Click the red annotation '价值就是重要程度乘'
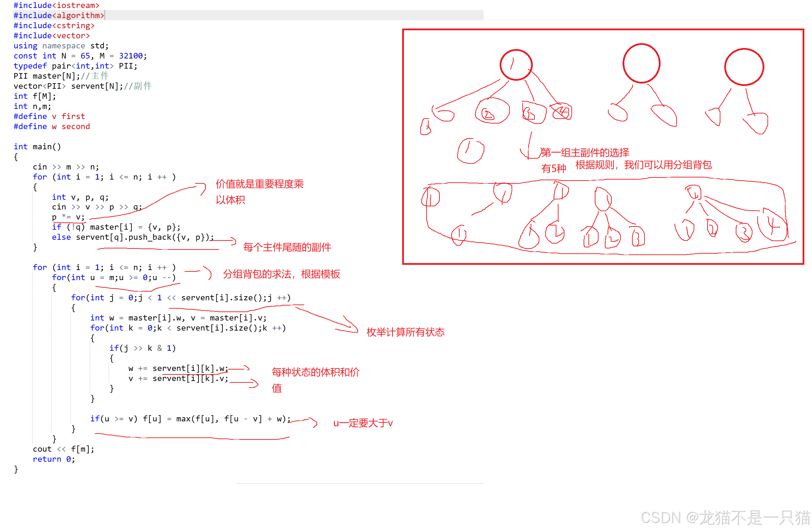Image resolution: width=812 pixels, height=531 pixels. click(259, 184)
